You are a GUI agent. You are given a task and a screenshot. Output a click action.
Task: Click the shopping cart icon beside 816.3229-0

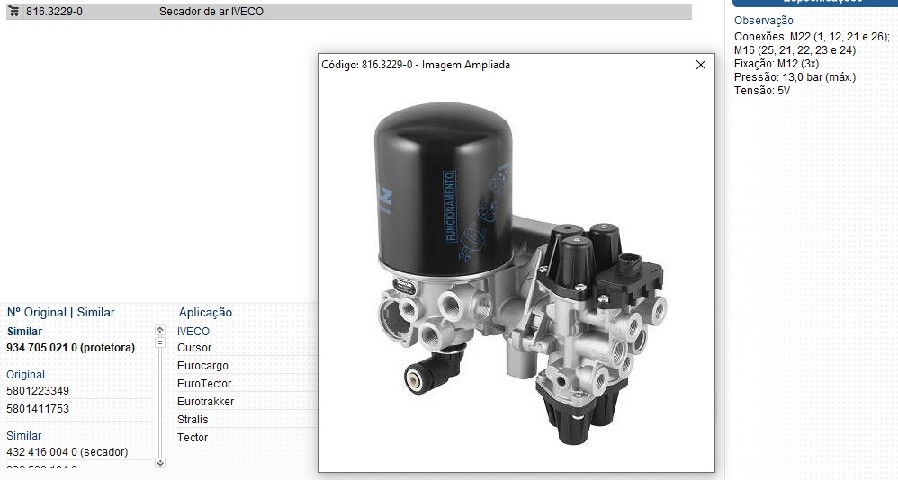16,11
